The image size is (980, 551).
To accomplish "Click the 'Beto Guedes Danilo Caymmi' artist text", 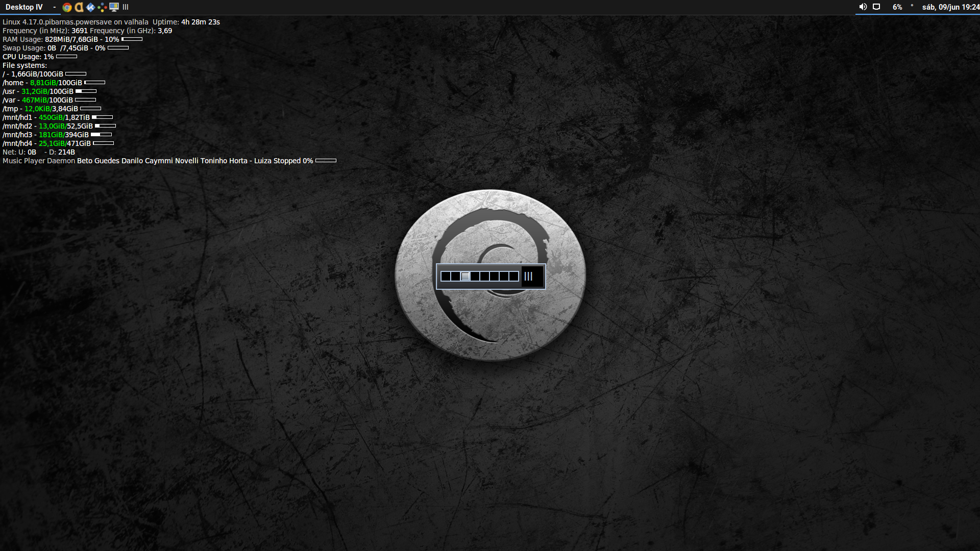I will pyautogui.click(x=125, y=161).
